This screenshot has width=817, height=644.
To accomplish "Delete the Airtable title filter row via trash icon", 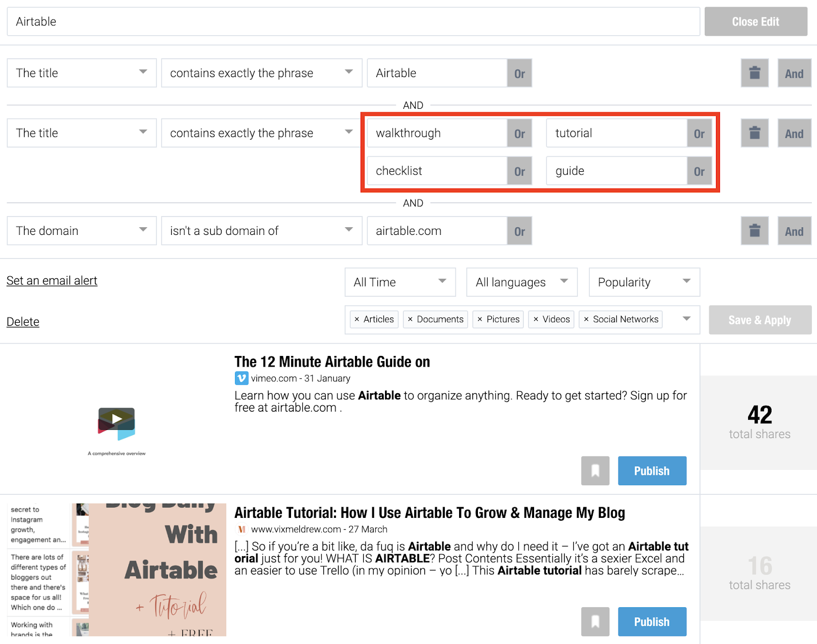I will click(755, 73).
